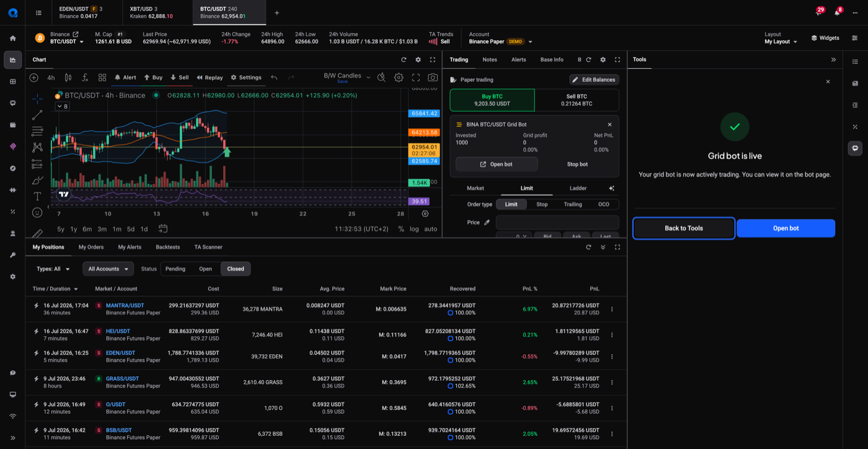This screenshot has width=868, height=449.
Task: Open the camera snapshot tool in chart toolbar
Action: (433, 78)
